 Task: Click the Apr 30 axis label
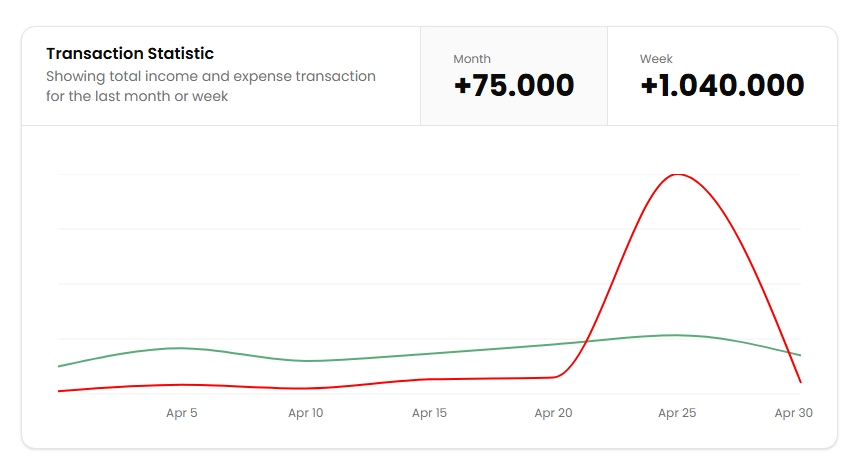point(793,413)
